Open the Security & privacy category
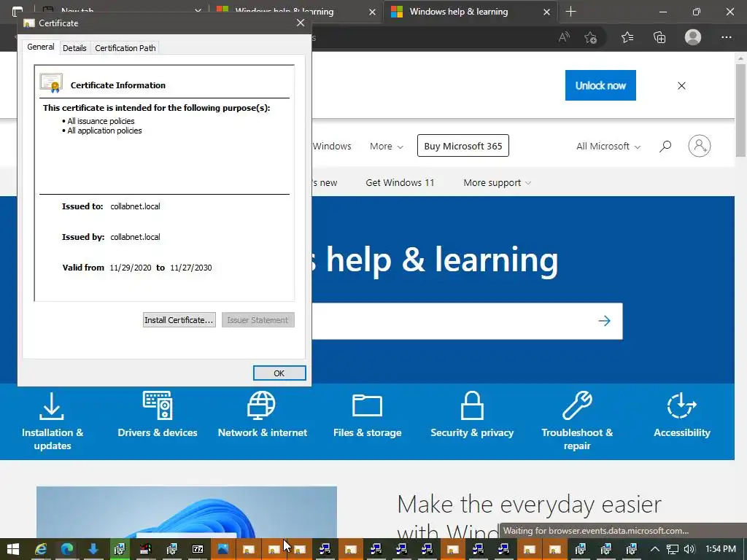Viewport: 747px width, 560px height. 472,414
